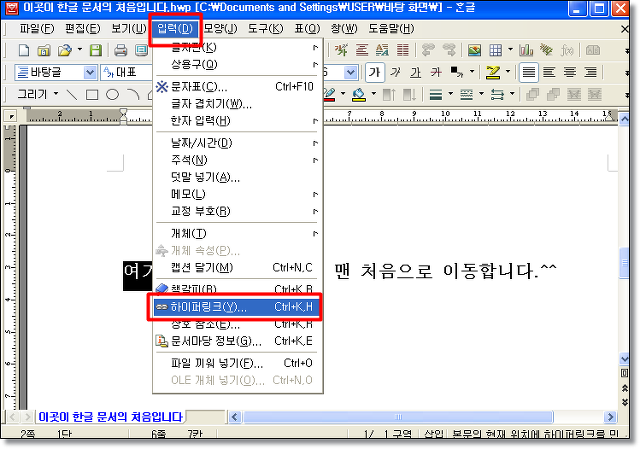Image resolution: width=640 pixels, height=449 pixels.
Task: Expand the table icon dropdown arrow
Action: pos(510,50)
